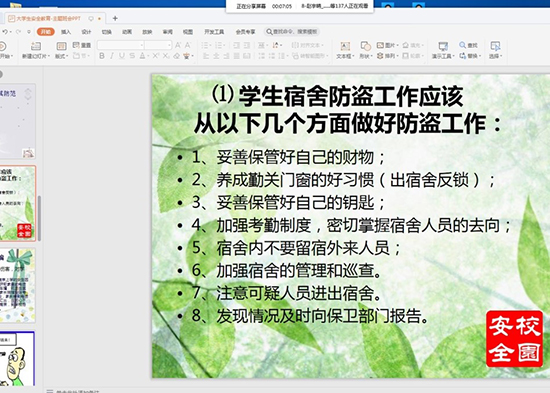Click the Undo arrow icon
Viewport: 550px width, 393px height.
(5, 32)
